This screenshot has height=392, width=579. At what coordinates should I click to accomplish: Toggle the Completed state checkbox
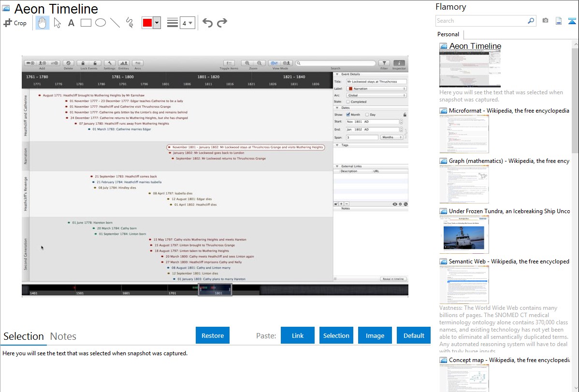pos(348,102)
